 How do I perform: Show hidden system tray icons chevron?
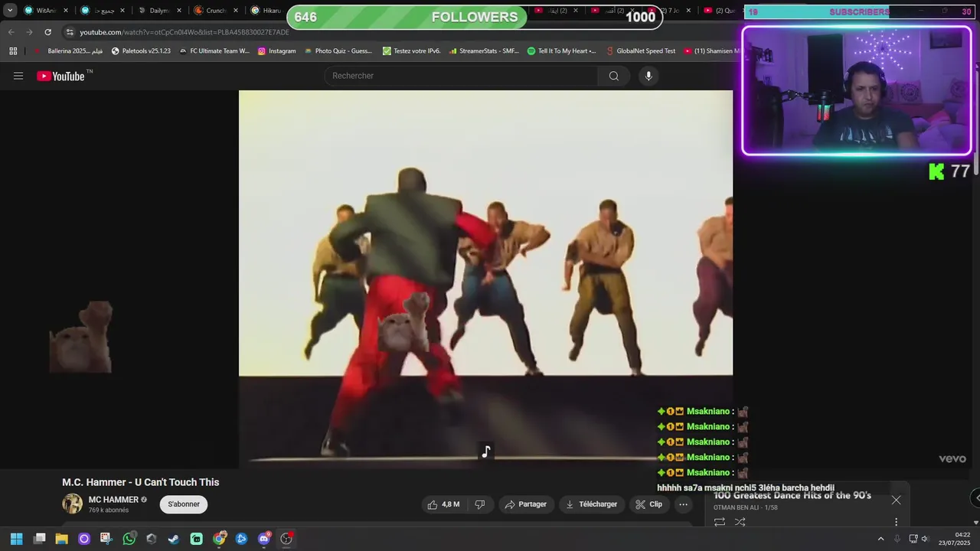point(880,539)
